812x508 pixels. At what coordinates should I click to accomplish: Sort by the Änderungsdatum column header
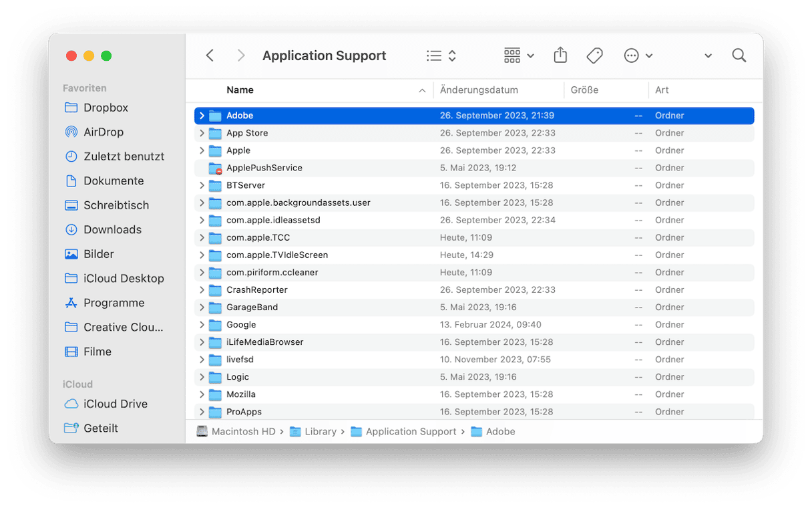(479, 90)
